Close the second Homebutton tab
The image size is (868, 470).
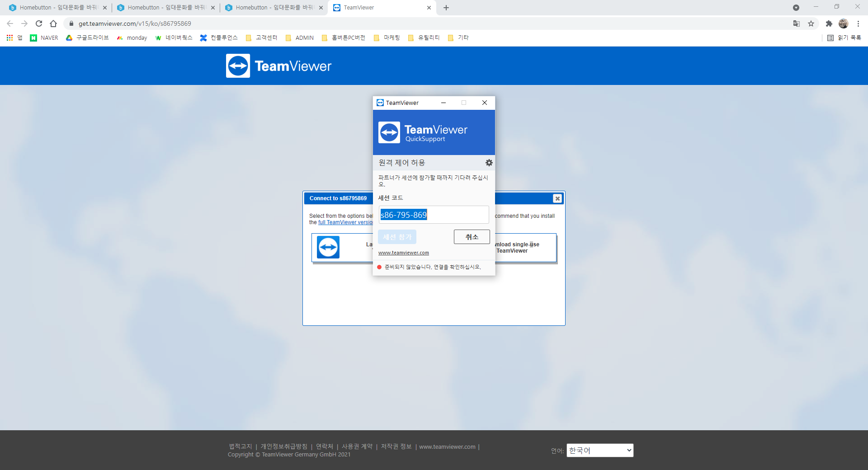(213, 8)
